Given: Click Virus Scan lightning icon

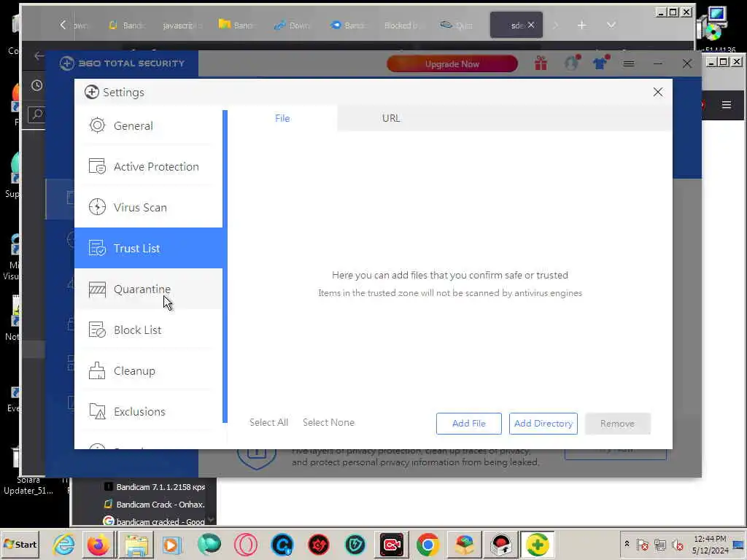Looking at the screenshot, I should [x=97, y=207].
